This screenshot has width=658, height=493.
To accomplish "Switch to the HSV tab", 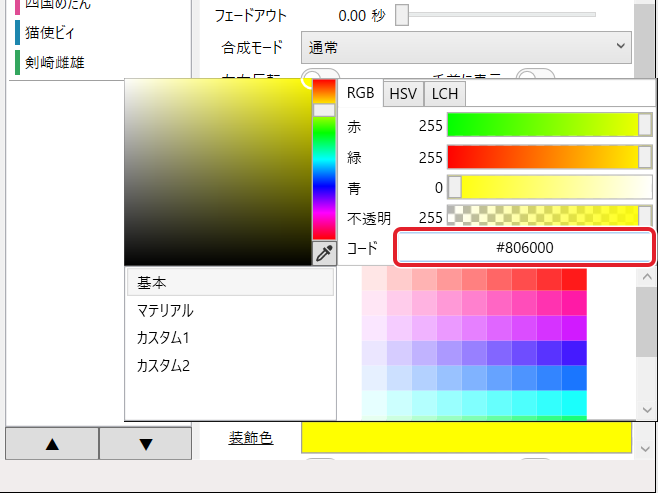I will point(403,94).
